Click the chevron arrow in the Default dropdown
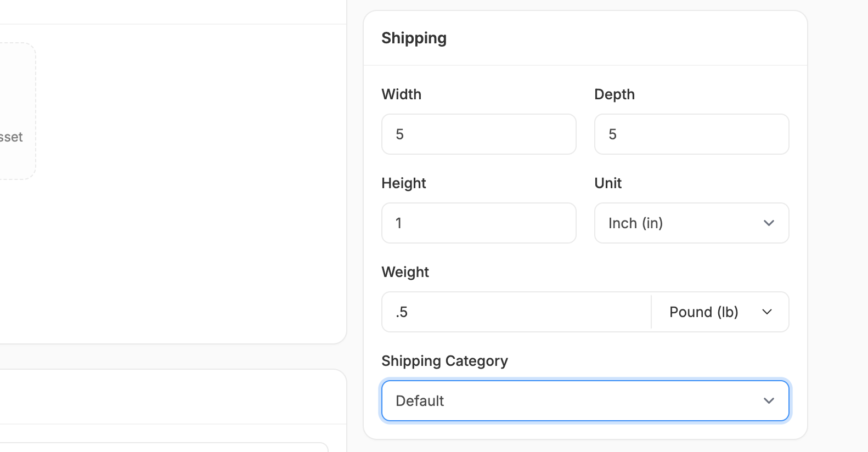Viewport: 868px width, 452px height. 769,401
